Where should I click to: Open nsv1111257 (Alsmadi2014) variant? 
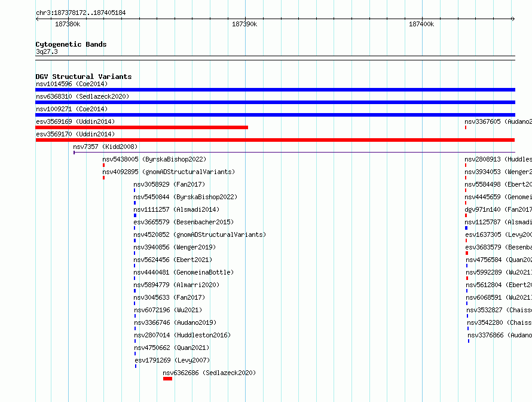176,209
